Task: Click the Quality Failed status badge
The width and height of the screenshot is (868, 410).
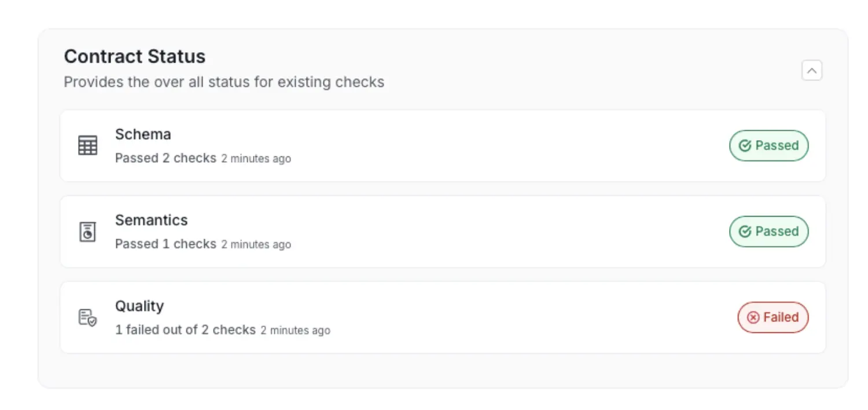Action: pyautogui.click(x=773, y=317)
